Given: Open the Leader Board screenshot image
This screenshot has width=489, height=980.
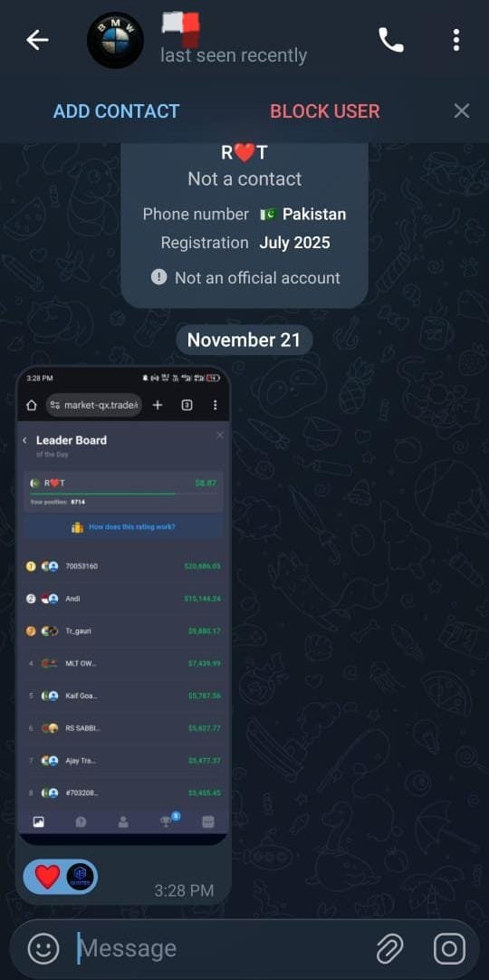Looking at the screenshot, I should [124, 605].
